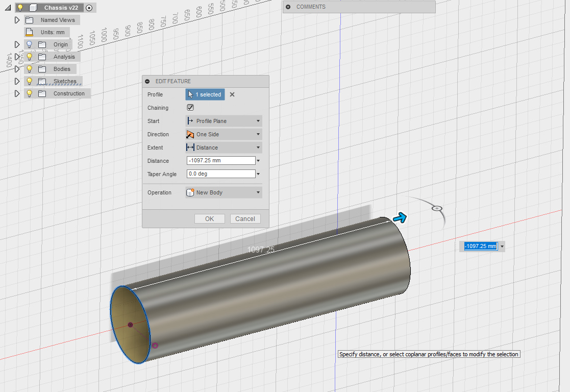Click the taper angle manipulator handle

[x=436, y=208]
